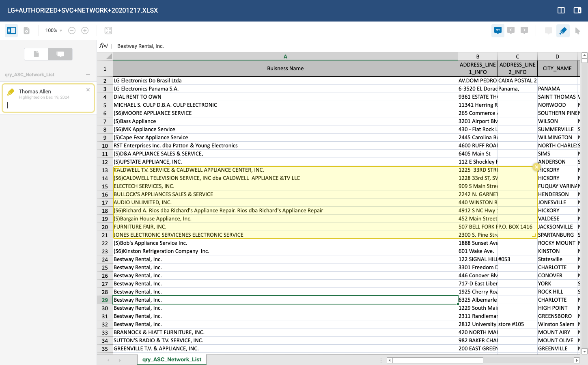The image size is (588, 365).
Task: Click city cell ROCKY MOUNT
Action: point(557,243)
